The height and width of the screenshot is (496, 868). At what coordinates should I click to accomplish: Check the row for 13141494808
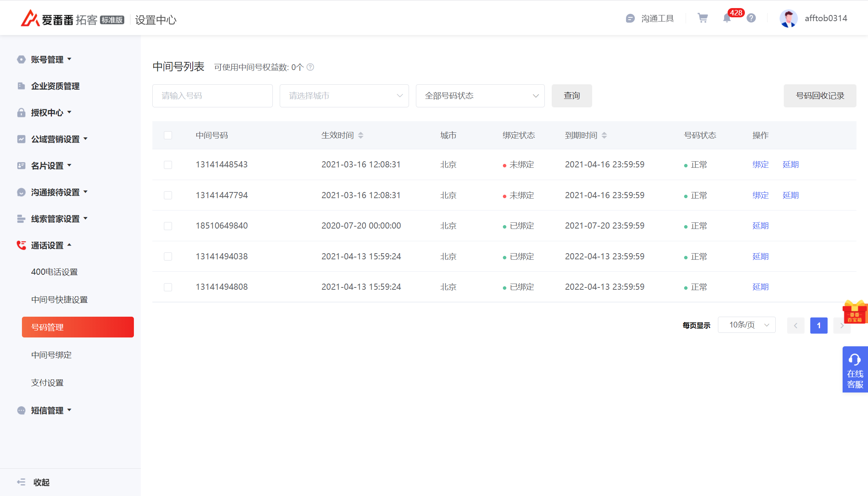(168, 287)
